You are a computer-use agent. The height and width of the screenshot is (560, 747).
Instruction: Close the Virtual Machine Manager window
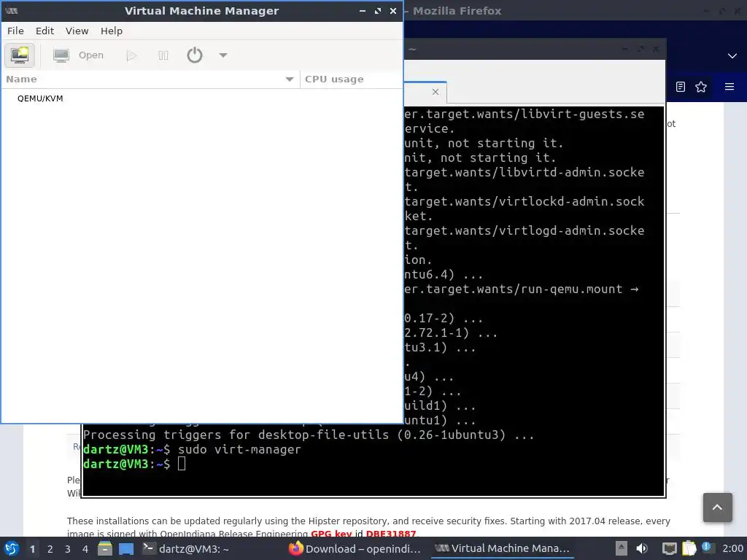point(393,11)
